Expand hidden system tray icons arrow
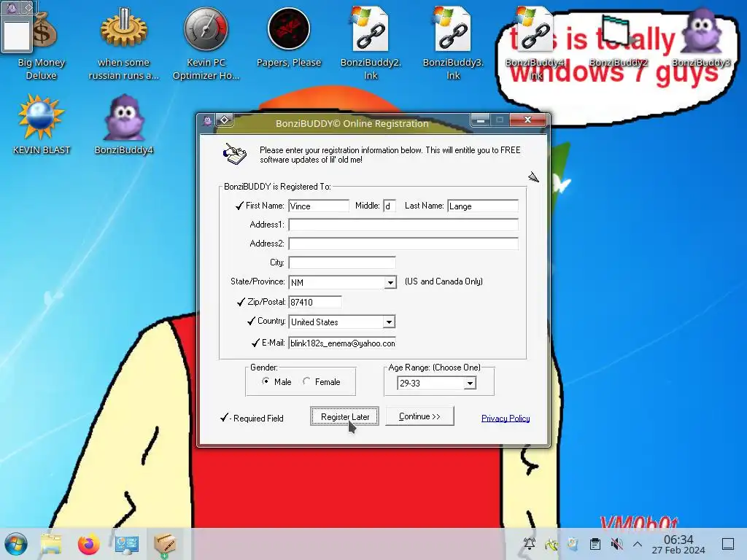Image resolution: width=747 pixels, height=560 pixels. pyautogui.click(x=638, y=543)
